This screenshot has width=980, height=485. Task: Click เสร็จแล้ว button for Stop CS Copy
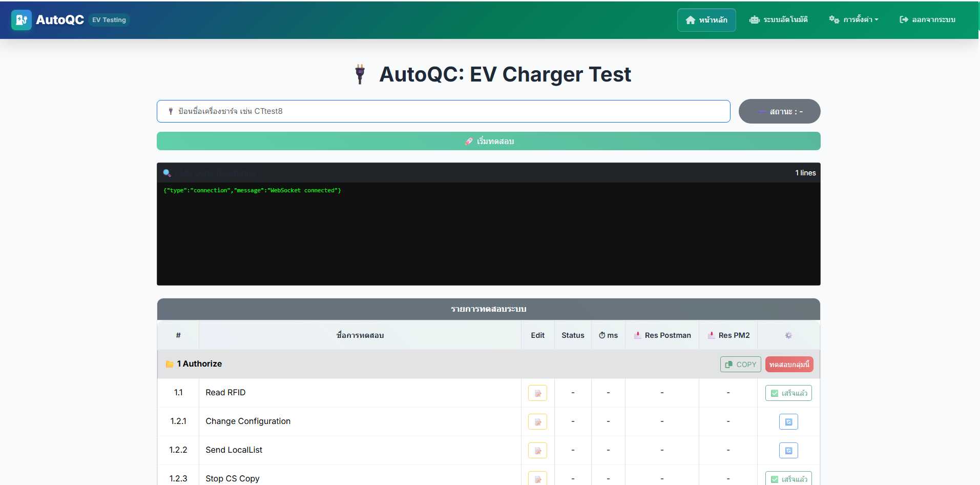[x=788, y=478]
